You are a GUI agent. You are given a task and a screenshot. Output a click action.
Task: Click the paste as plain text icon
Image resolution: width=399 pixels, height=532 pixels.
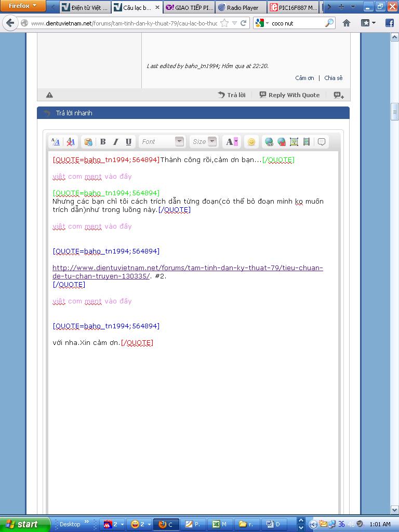pos(88,142)
